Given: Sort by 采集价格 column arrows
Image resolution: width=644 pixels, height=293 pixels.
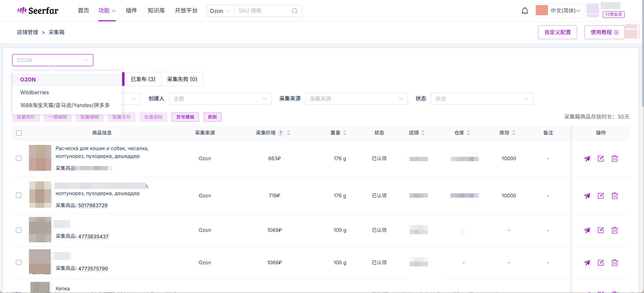Looking at the screenshot, I should tap(289, 133).
